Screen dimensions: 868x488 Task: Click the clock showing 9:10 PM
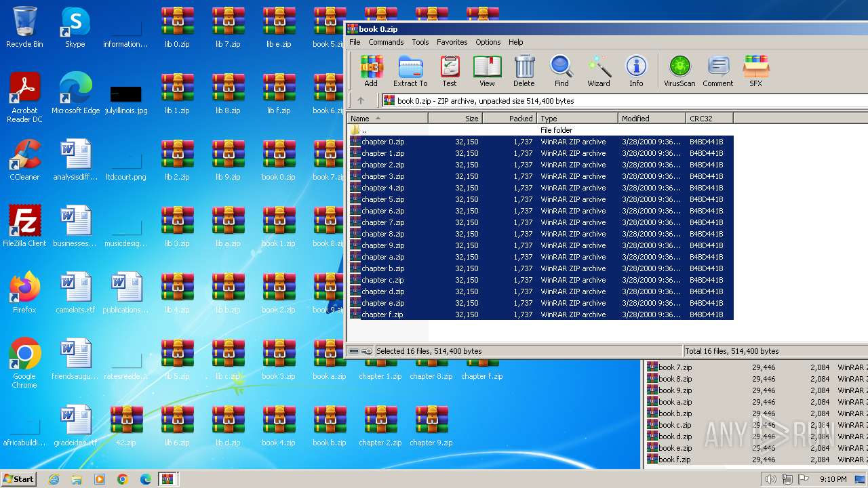833,479
